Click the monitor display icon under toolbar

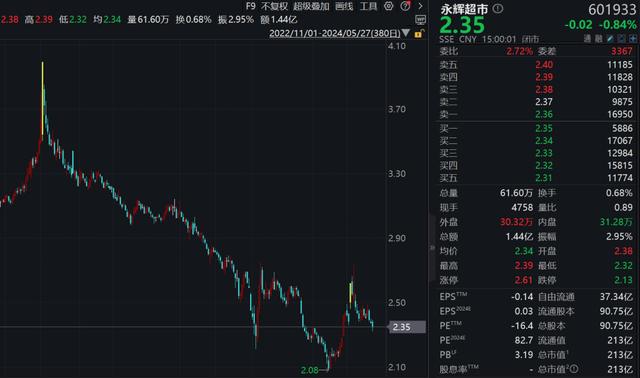pos(420,20)
